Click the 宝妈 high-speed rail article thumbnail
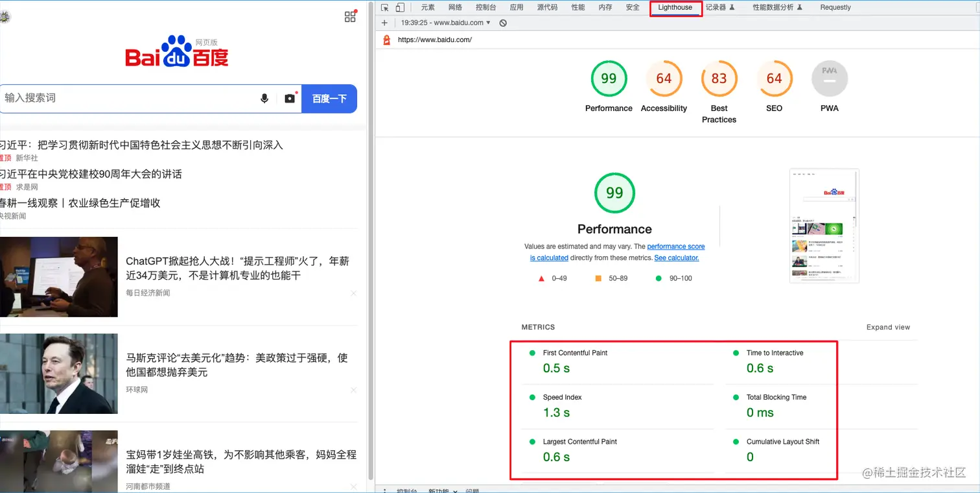This screenshot has height=493, width=980. [x=58, y=461]
